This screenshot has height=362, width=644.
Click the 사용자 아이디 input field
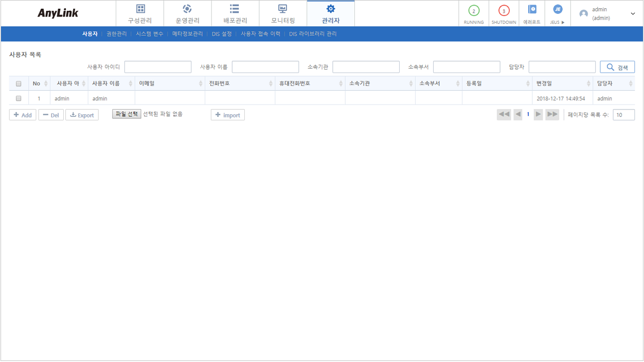[158, 66]
